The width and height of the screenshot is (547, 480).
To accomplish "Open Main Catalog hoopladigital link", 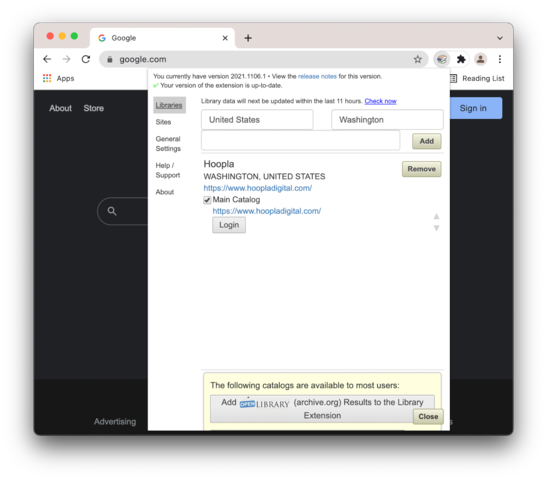I will [267, 211].
